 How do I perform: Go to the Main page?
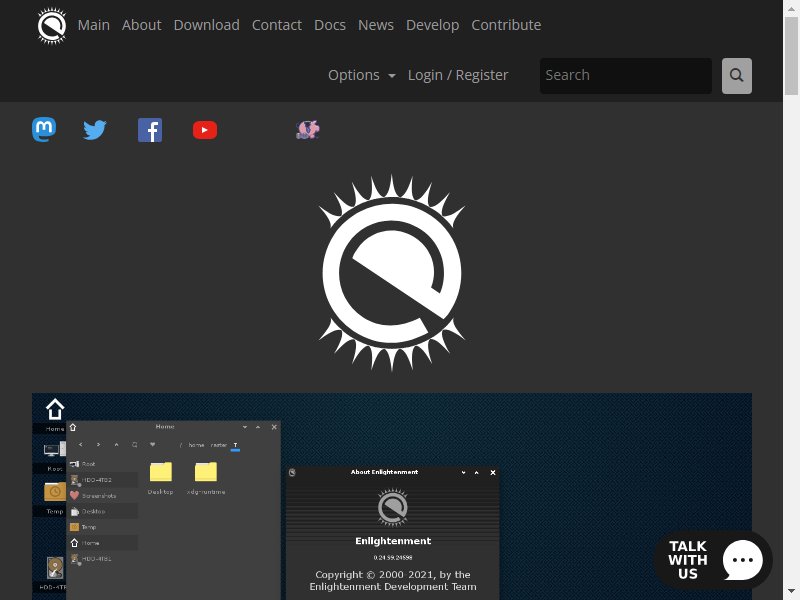[94, 25]
